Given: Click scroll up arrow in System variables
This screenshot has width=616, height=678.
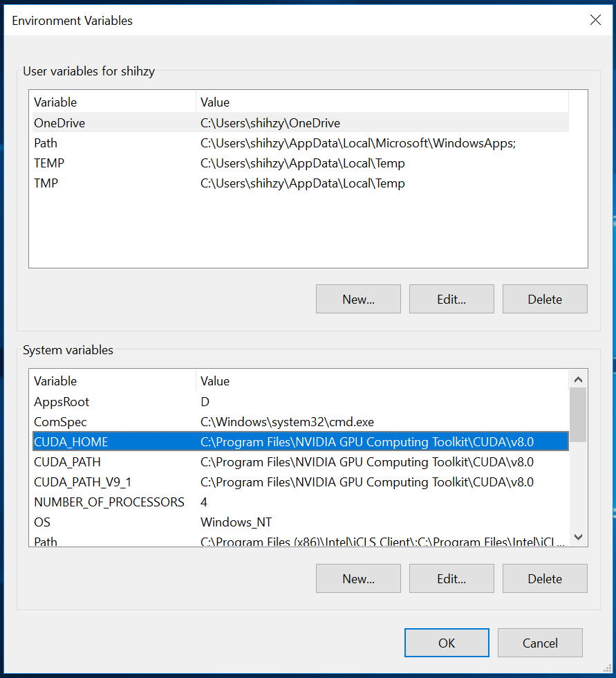Looking at the screenshot, I should tap(578, 380).
